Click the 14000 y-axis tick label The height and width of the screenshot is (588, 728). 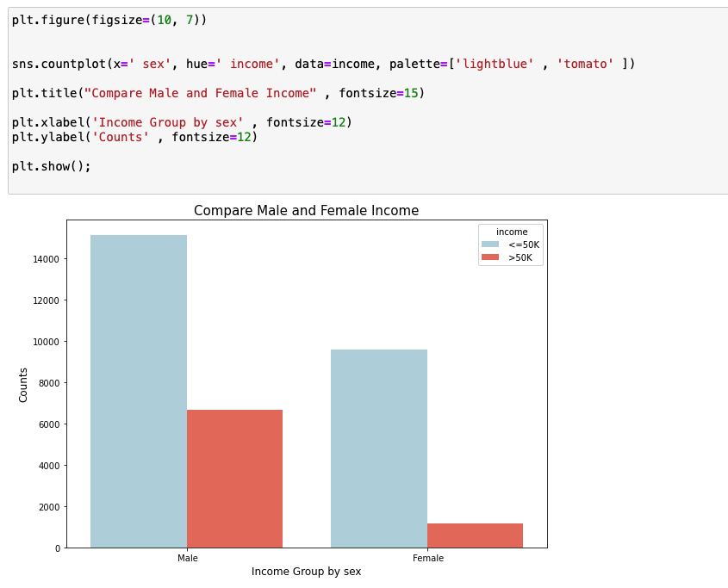point(46,259)
